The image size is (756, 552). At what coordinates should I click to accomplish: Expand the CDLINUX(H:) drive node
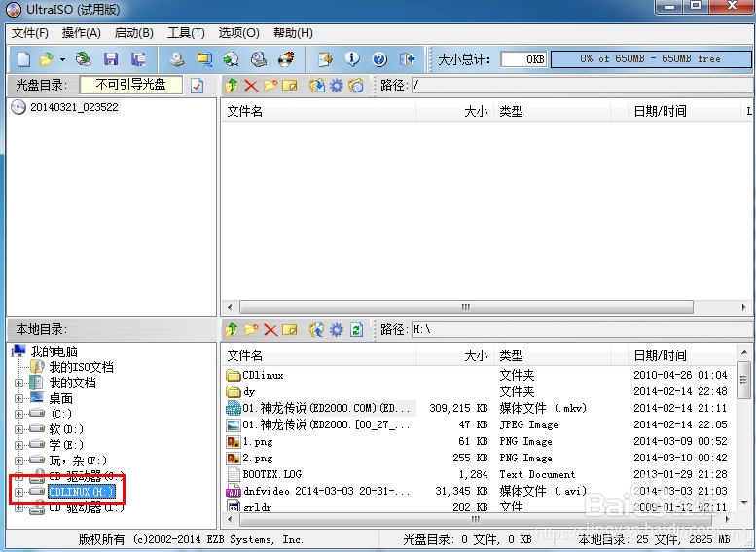tap(18, 492)
